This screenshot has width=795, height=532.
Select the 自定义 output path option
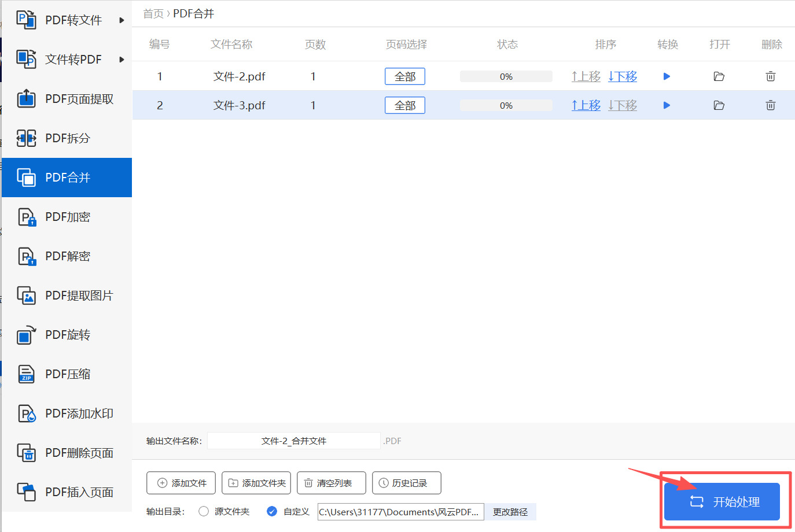point(271,511)
